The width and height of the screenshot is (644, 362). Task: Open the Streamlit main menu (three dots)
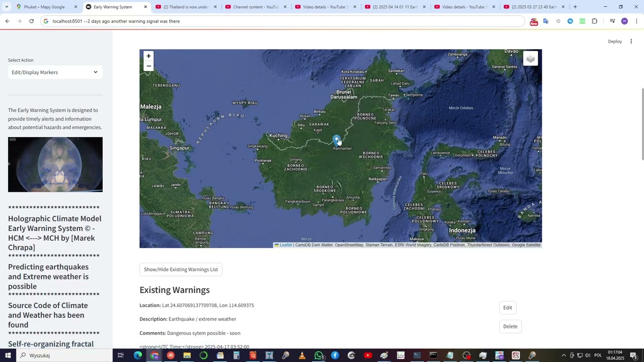tap(631, 41)
